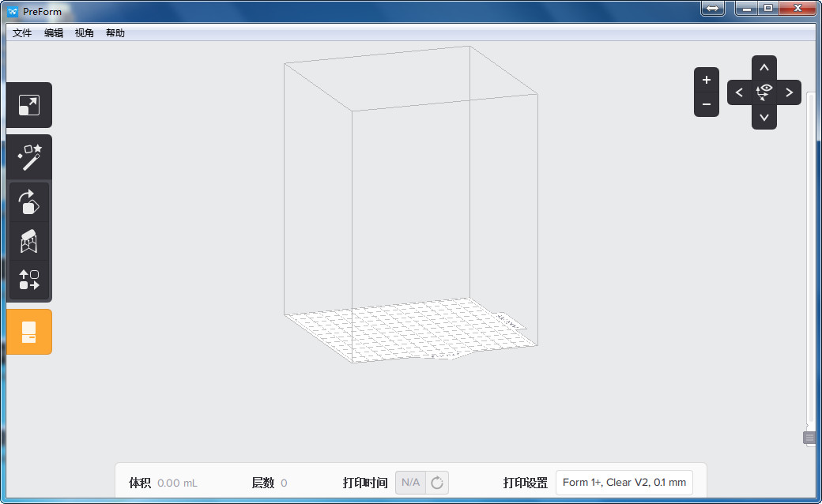Click the double-arrow button in title bar

[712, 8]
